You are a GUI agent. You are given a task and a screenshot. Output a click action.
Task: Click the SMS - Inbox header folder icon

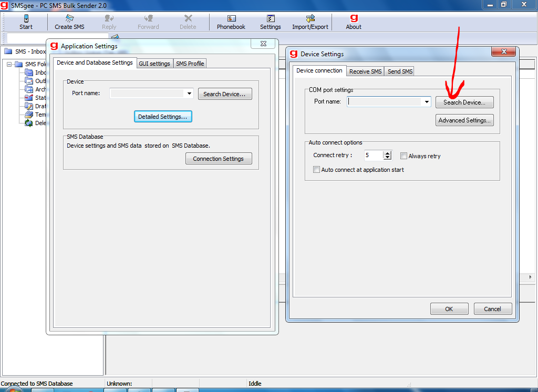[x=8, y=51]
